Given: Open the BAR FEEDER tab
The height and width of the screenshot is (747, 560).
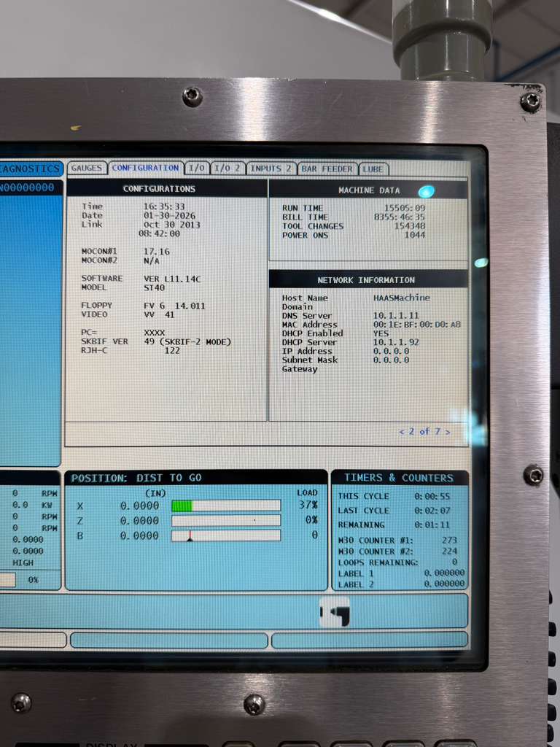Looking at the screenshot, I should pos(327,169).
